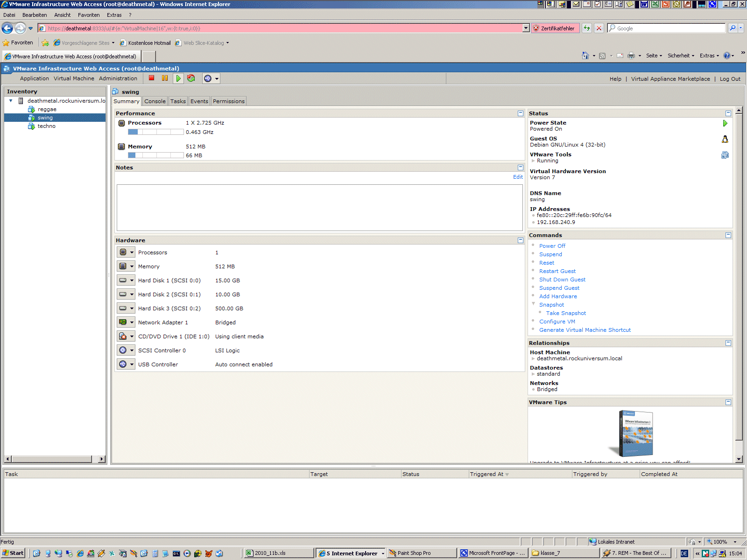
Task: Collapse the Performance panel
Action: (521, 113)
